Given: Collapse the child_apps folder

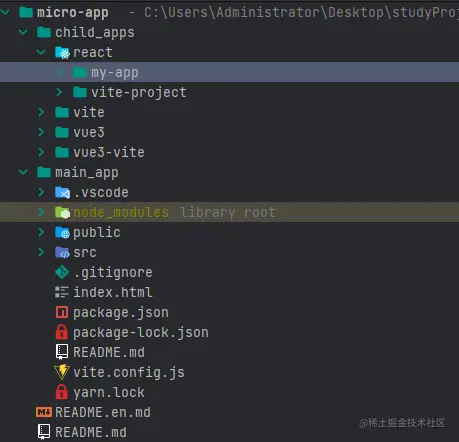Looking at the screenshot, I should (x=23, y=32).
